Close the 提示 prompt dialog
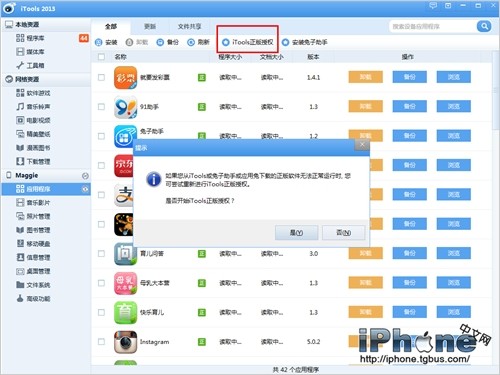 pos(362,145)
